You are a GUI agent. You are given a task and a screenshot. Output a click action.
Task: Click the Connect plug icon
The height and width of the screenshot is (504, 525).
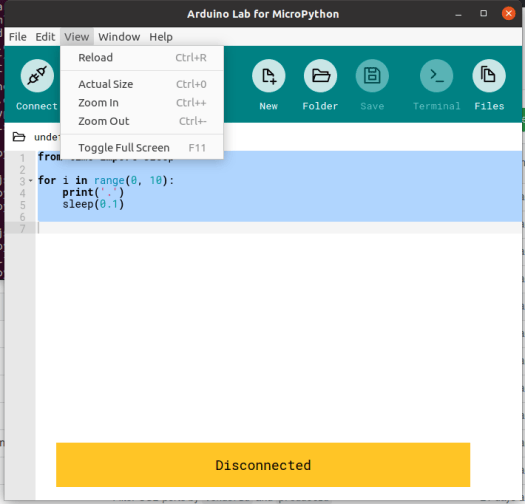coord(37,76)
